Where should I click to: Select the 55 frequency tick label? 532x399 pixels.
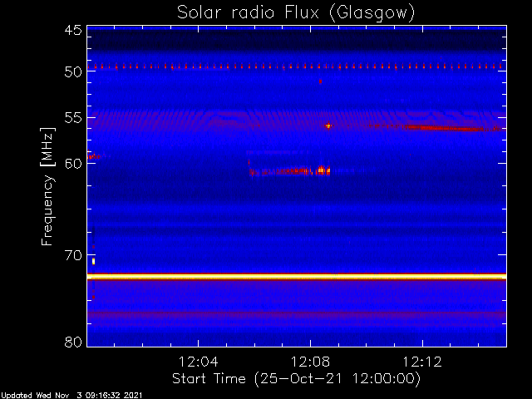point(73,118)
